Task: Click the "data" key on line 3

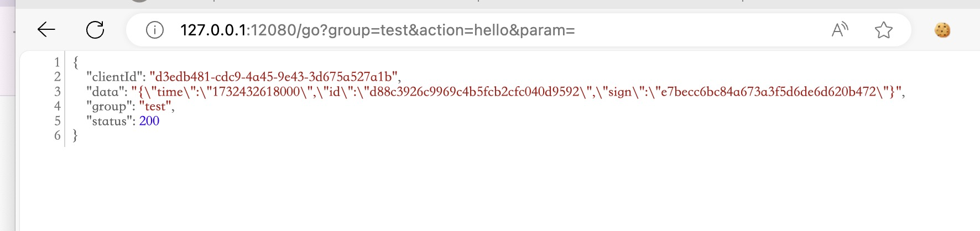Action: point(107,92)
